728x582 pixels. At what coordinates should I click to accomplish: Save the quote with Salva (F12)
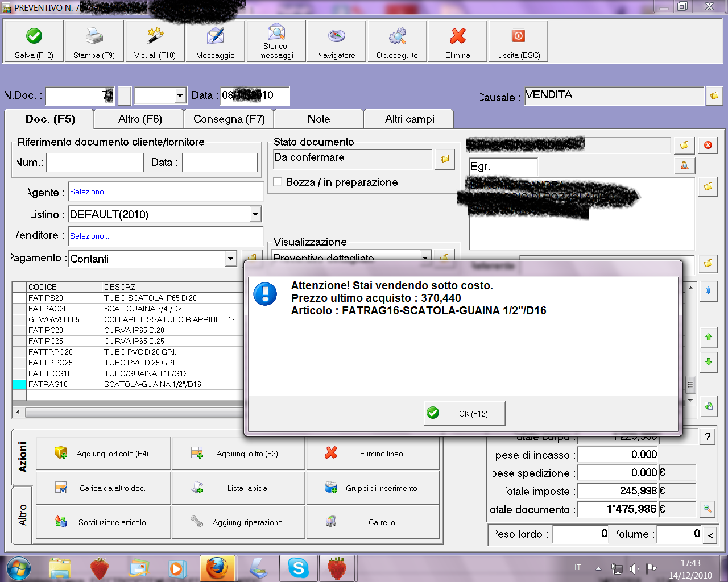coord(34,41)
